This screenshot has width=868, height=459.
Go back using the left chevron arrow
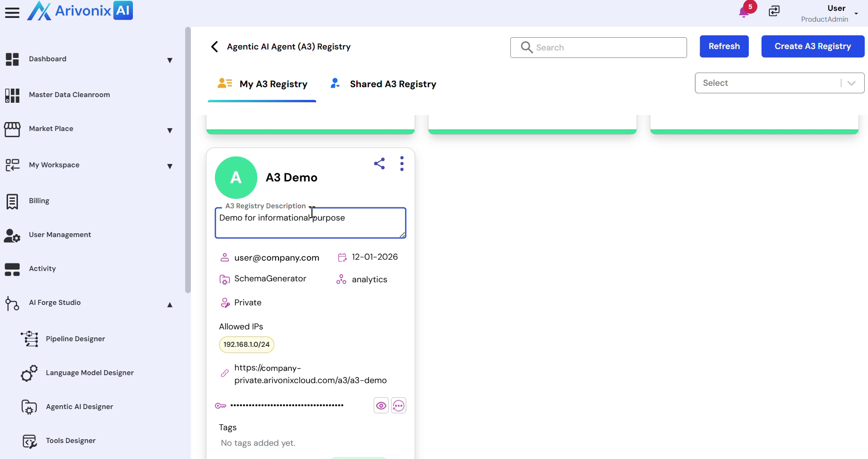[x=214, y=47]
